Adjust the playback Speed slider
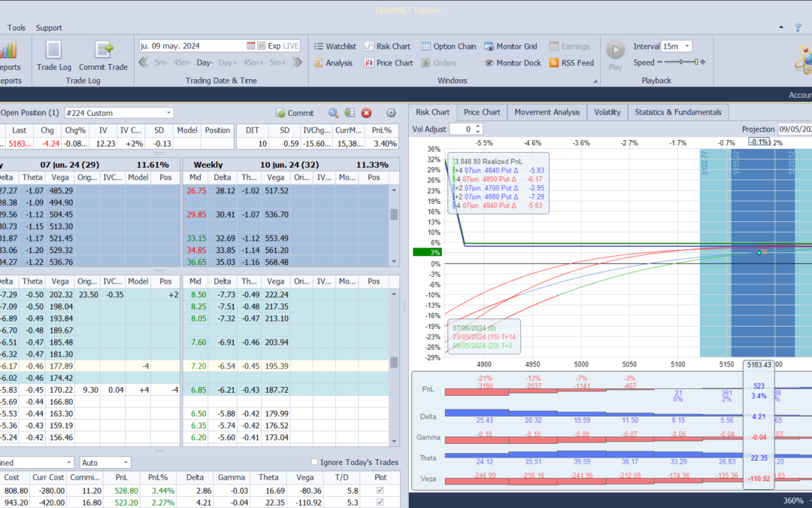 click(x=681, y=62)
